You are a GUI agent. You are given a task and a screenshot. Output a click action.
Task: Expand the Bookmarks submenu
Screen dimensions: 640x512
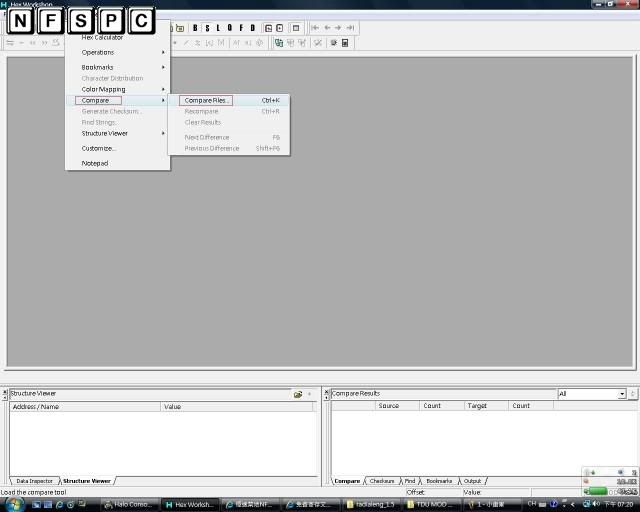[98, 67]
